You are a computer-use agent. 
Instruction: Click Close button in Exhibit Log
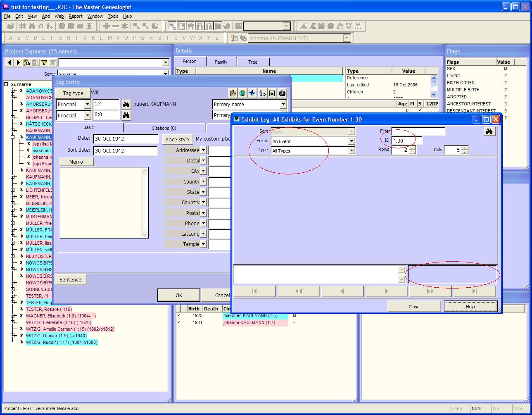tap(414, 307)
